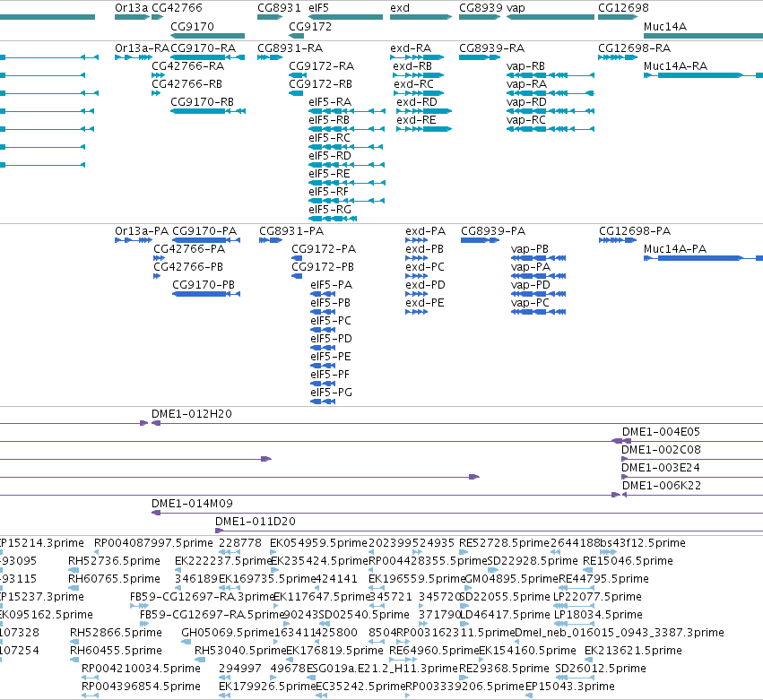Click the Or13a-PA protein label
763x700 pixels.
point(142,230)
